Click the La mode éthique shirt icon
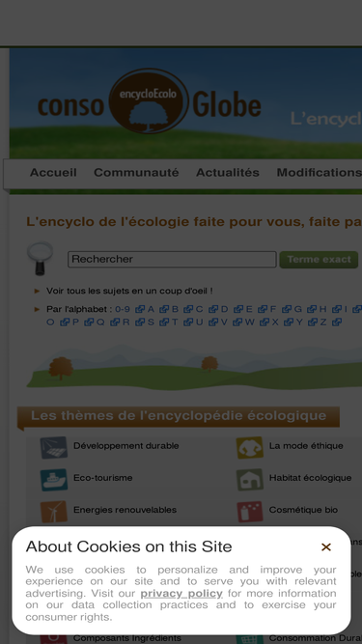Image resolution: width=362 pixels, height=644 pixels. pos(250,447)
